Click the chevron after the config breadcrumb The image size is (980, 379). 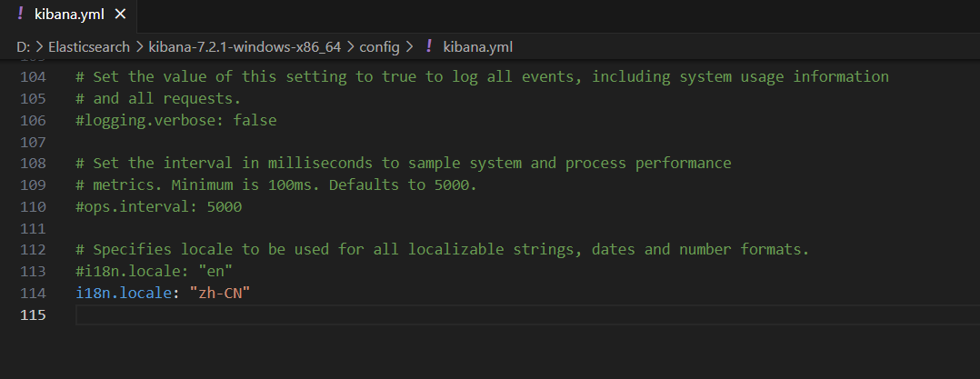(x=410, y=47)
